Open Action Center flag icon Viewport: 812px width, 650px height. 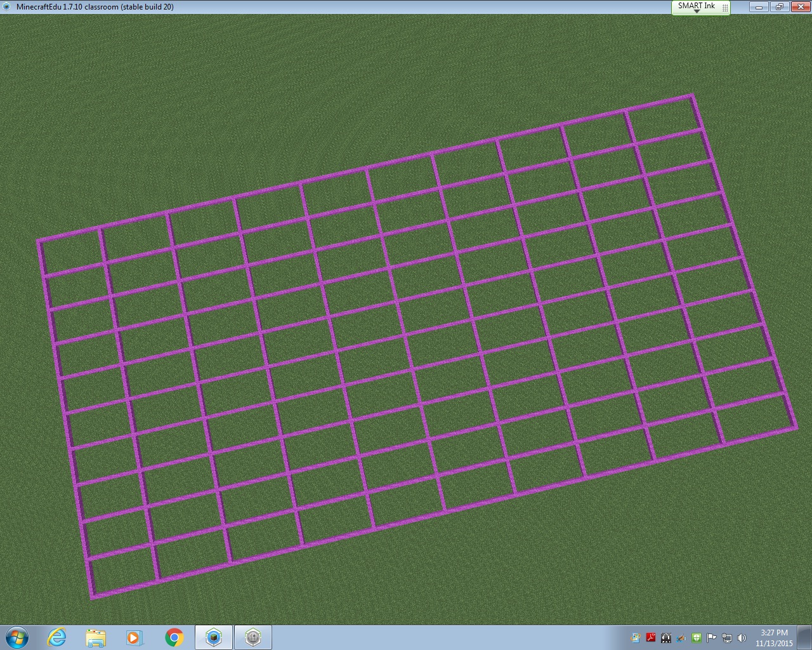(711, 637)
